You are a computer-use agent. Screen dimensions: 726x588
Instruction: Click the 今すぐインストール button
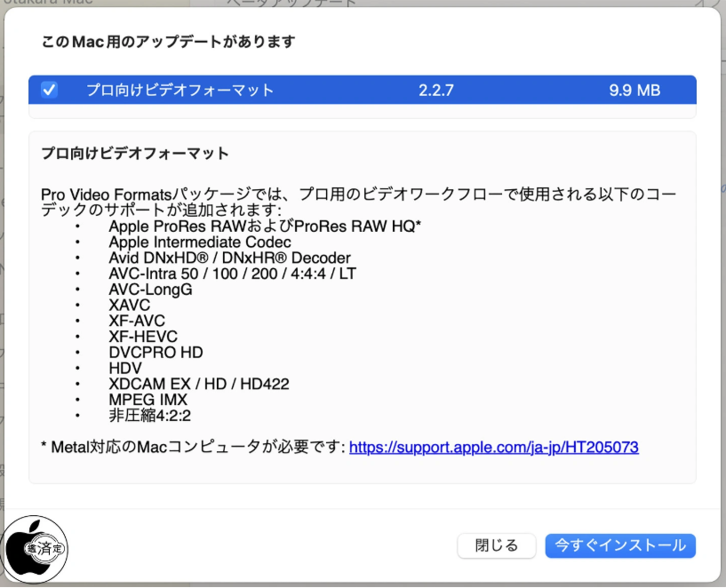pyautogui.click(x=620, y=545)
